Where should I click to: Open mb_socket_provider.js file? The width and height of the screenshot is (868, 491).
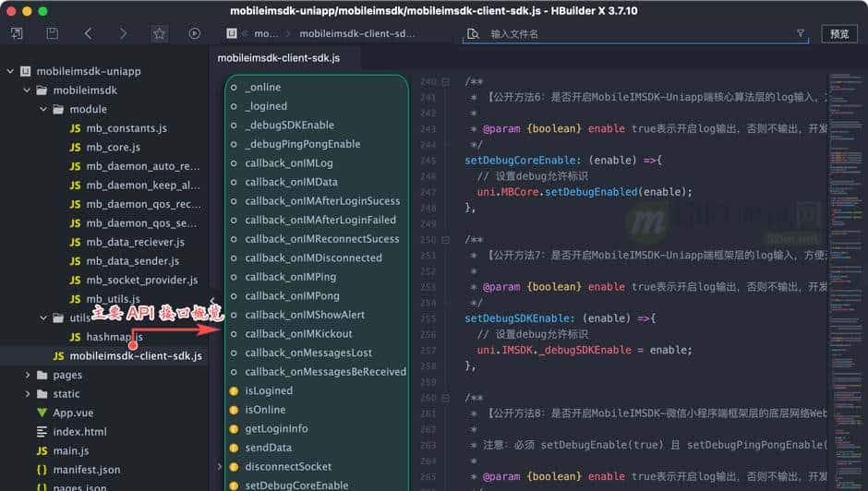coord(141,280)
